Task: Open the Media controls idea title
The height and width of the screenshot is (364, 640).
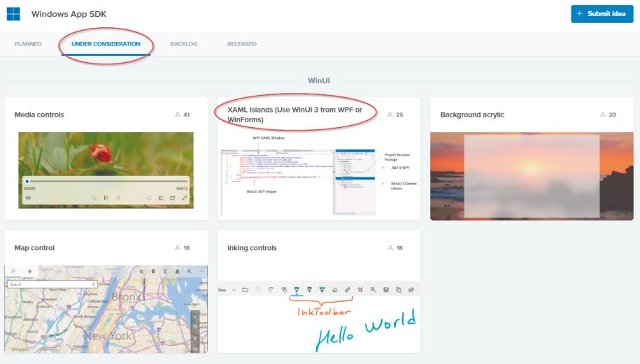Action: click(39, 115)
